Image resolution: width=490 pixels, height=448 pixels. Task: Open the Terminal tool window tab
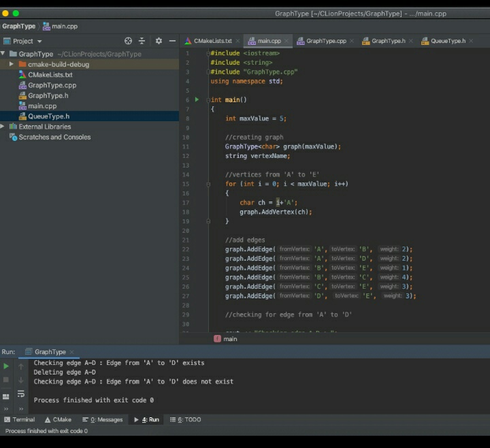(19, 419)
